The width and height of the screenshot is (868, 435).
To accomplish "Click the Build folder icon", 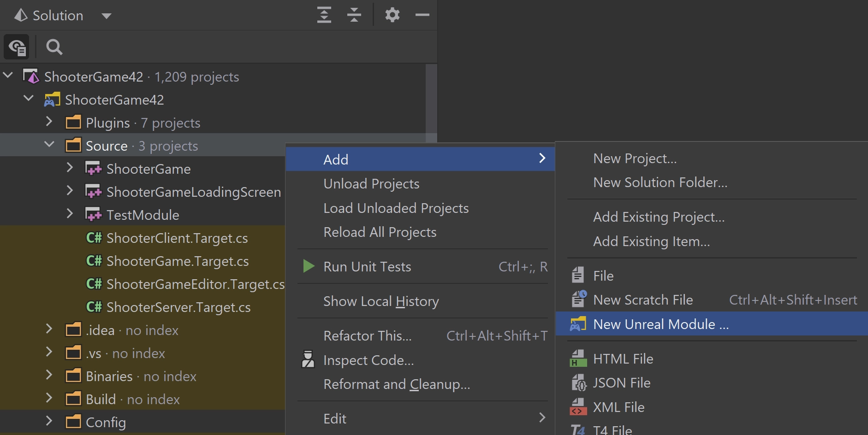I will click(x=73, y=399).
